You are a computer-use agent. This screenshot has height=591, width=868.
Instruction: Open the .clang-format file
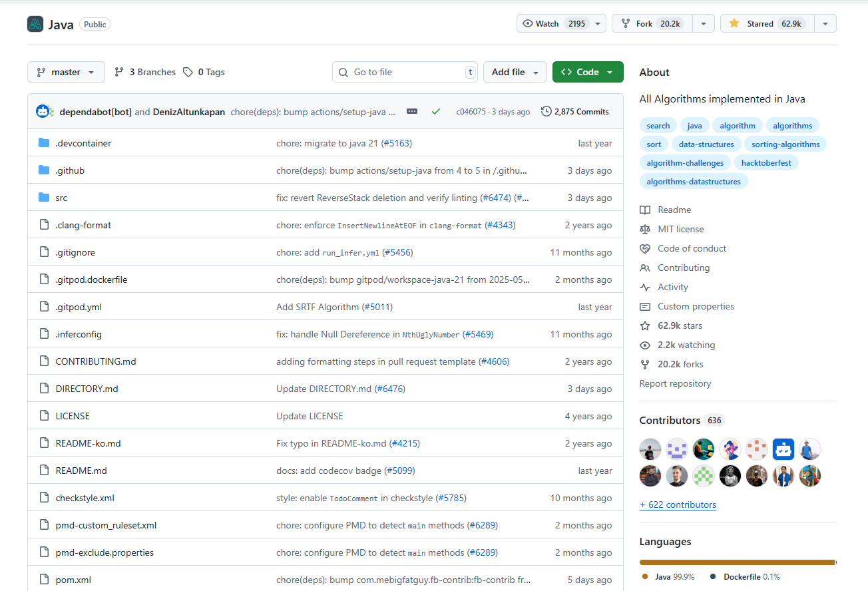tap(83, 225)
